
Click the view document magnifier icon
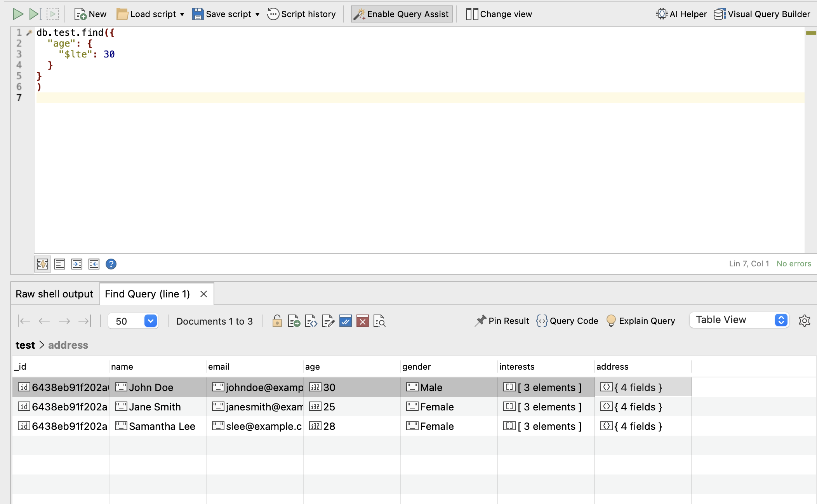pos(379,321)
